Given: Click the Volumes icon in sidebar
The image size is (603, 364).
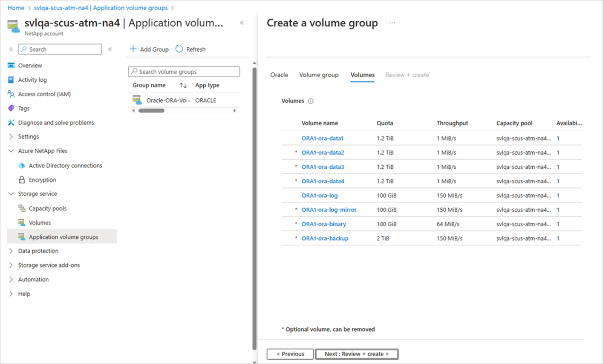Looking at the screenshot, I should coord(22,222).
